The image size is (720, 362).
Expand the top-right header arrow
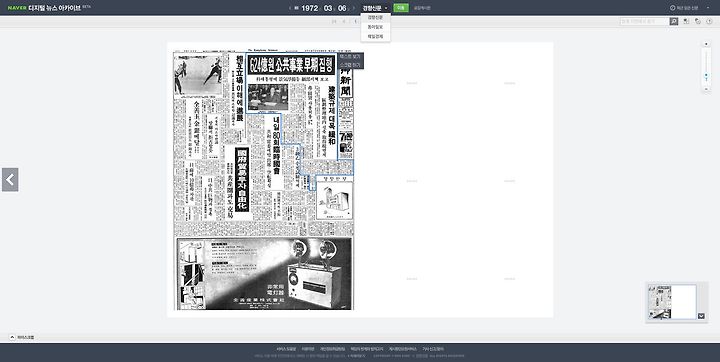coord(708,8)
